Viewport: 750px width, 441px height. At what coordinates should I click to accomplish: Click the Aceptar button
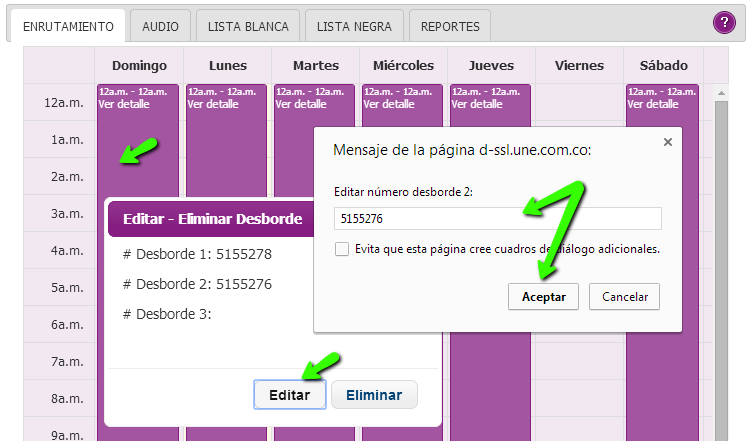tap(543, 297)
